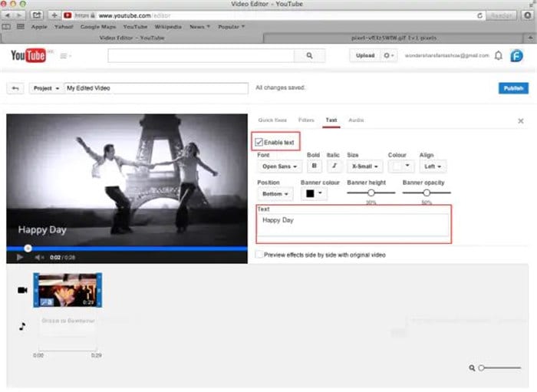Image resolution: width=537 pixels, height=392 pixels.
Task: Toggle Bold text formatting
Action: [x=315, y=166]
